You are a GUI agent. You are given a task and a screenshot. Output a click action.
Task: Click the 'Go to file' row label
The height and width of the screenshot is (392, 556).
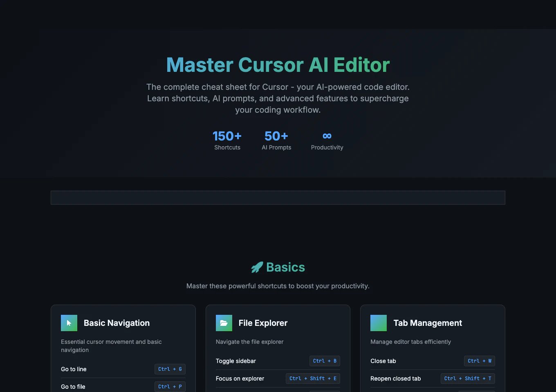pos(73,387)
